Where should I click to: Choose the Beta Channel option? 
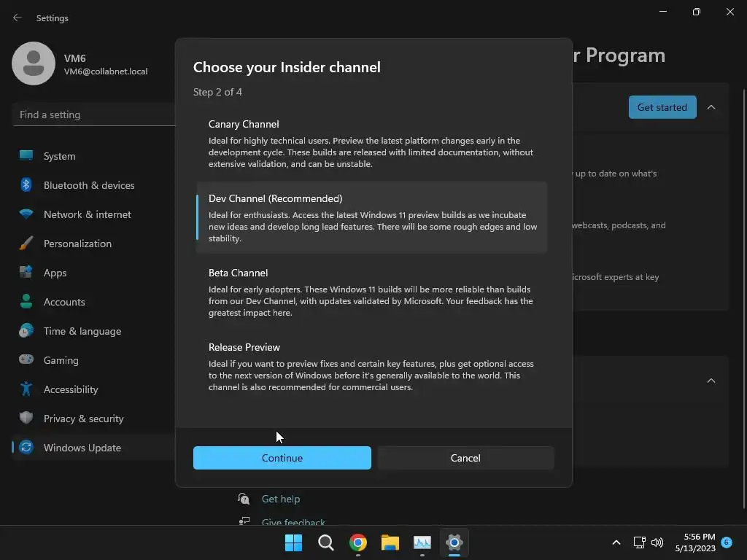[x=371, y=292]
